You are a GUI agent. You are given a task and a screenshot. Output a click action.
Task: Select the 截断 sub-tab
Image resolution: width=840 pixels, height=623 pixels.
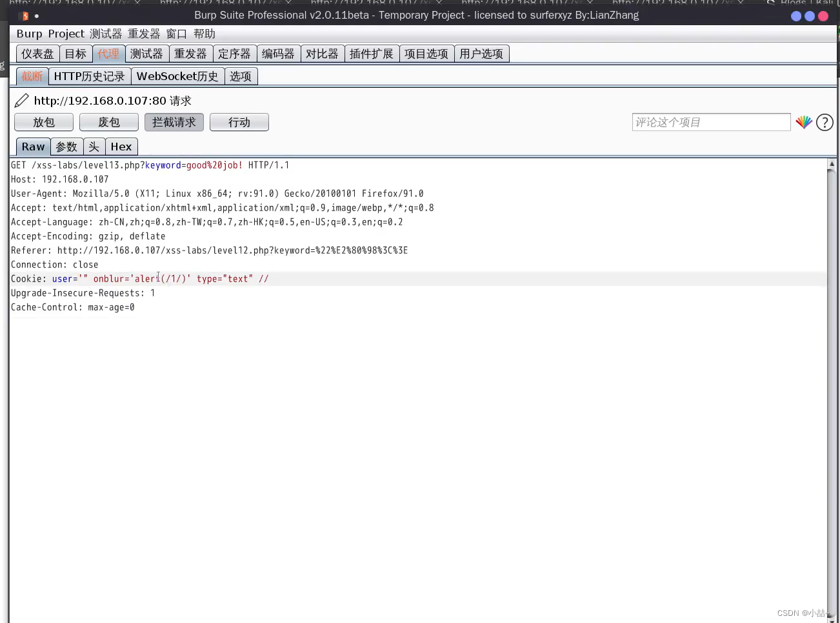(32, 76)
